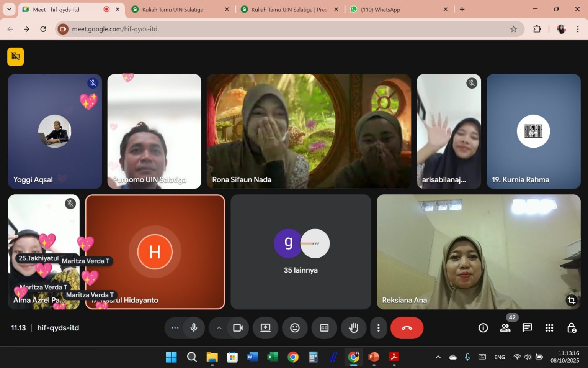Open the ENG language selector
The height and width of the screenshot is (368, 588).
[499, 357]
